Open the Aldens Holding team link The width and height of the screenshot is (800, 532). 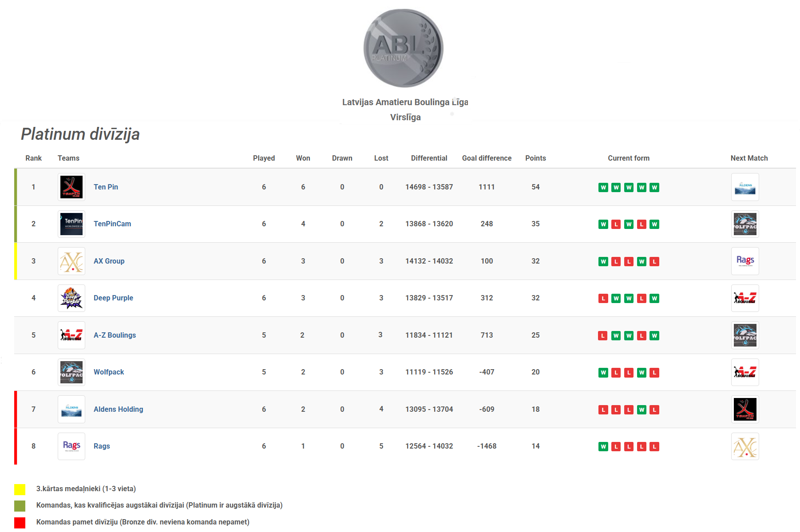tap(118, 409)
